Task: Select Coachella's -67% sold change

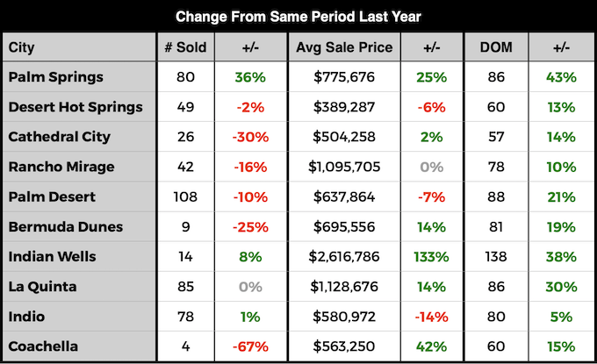Action: 250,346
